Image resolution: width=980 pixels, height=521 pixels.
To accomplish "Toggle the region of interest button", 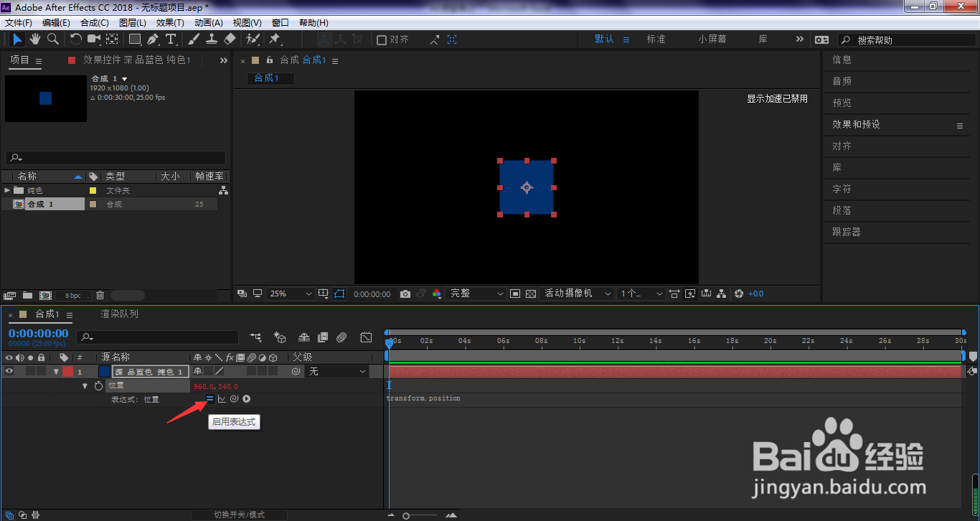I will [515, 294].
